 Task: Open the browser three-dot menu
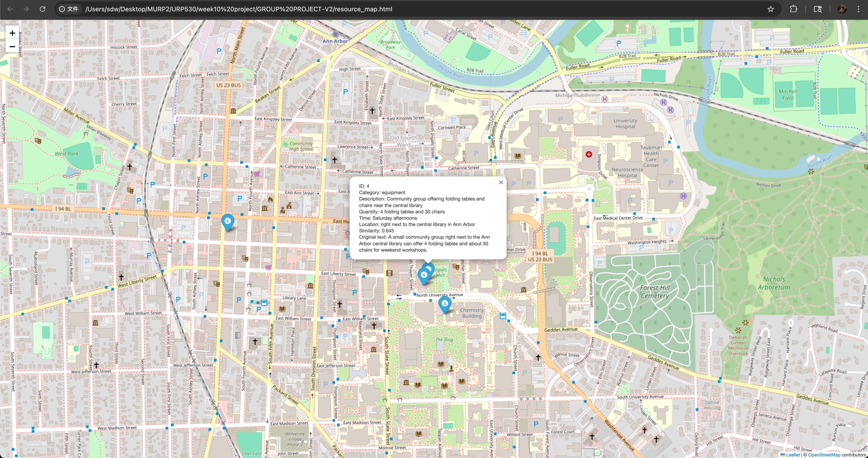858,9
